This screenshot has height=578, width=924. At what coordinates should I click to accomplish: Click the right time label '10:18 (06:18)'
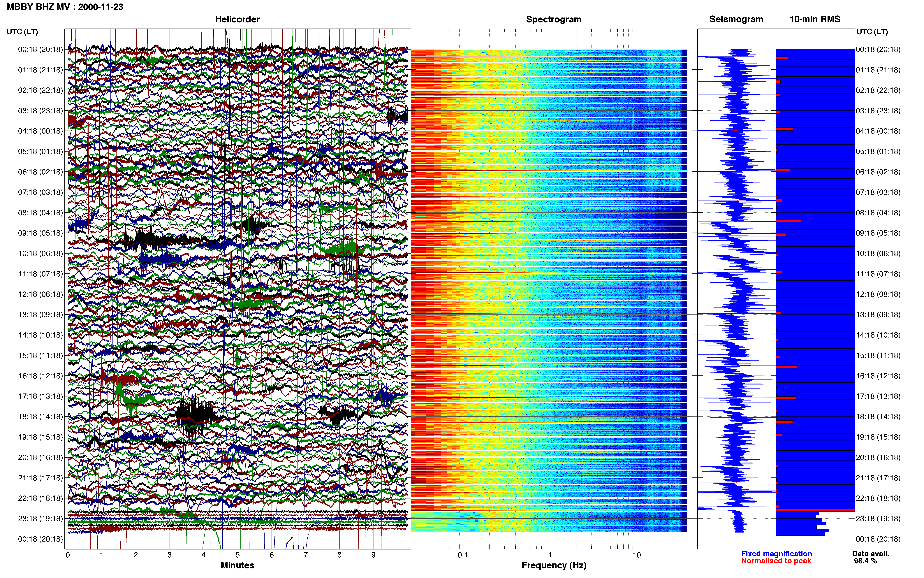pos(878,253)
